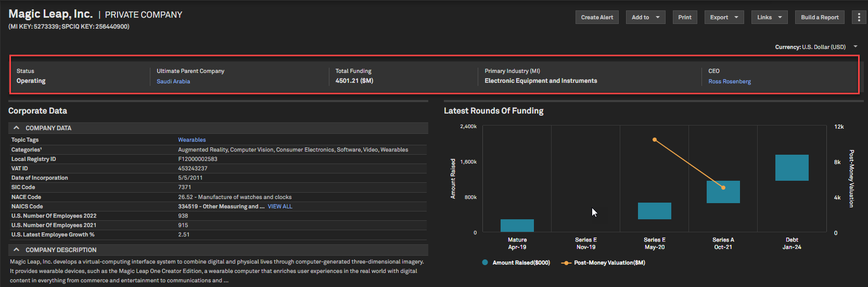This screenshot has height=287, width=868.
Task: Open the Currency dropdown arrow
Action: 856,47
